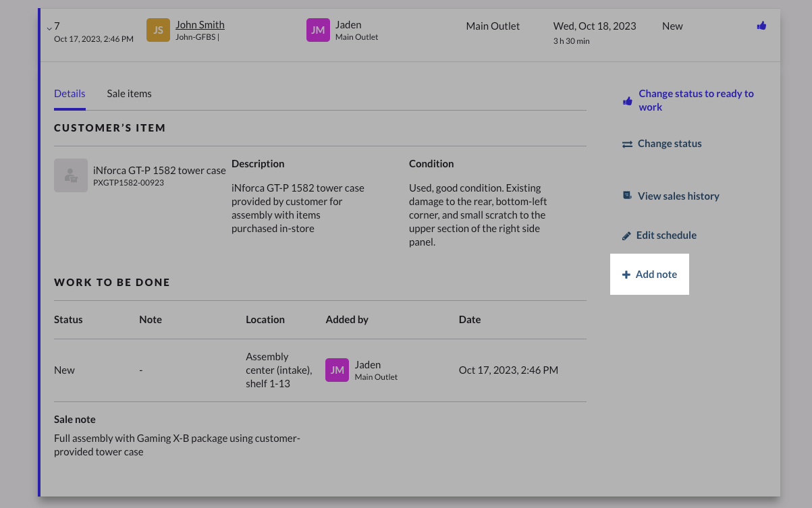The height and width of the screenshot is (508, 812).
Task: Click the View sales history icon
Action: coord(627,196)
